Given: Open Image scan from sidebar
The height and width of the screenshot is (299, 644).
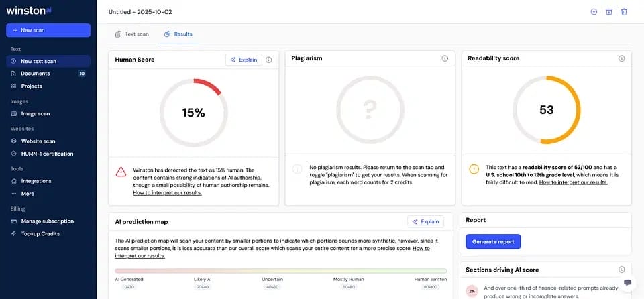Looking at the screenshot, I should click(35, 114).
